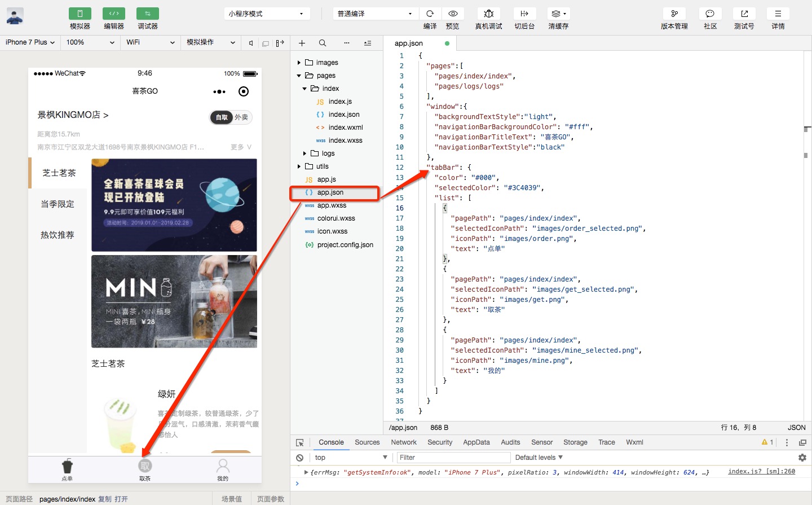Open the simulate operation dropdown

[x=211, y=42]
